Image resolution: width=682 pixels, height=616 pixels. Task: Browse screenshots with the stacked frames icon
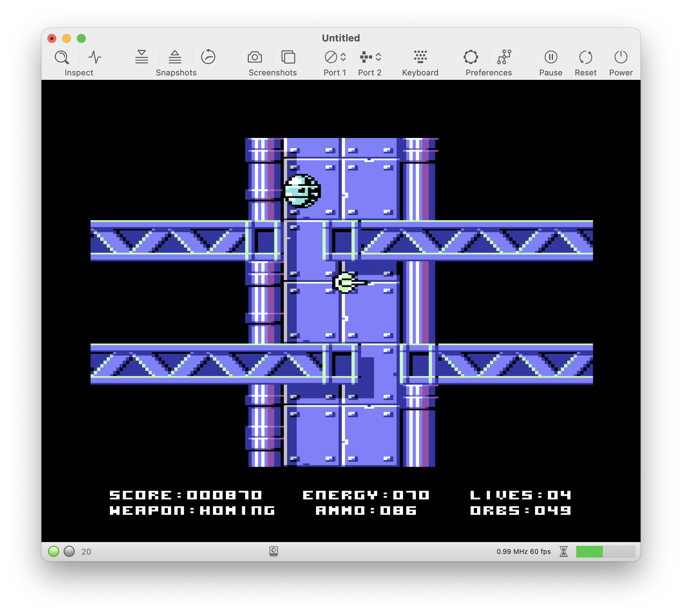288,57
